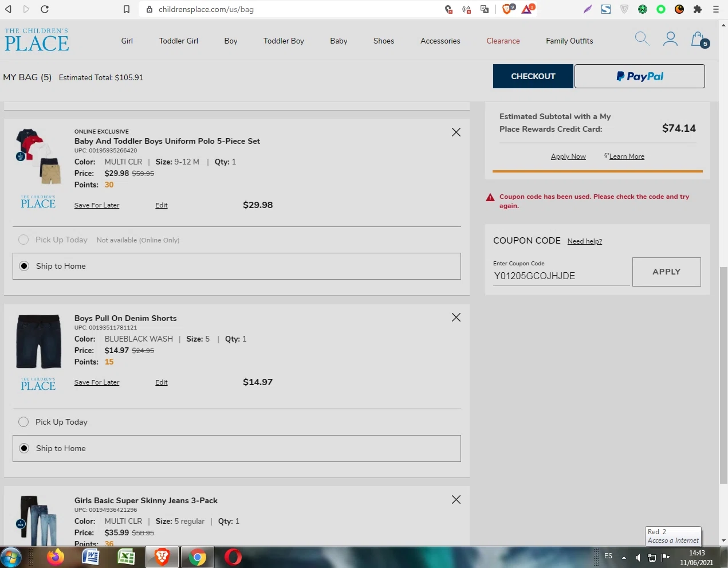Click the green circle extension icon

point(661,9)
